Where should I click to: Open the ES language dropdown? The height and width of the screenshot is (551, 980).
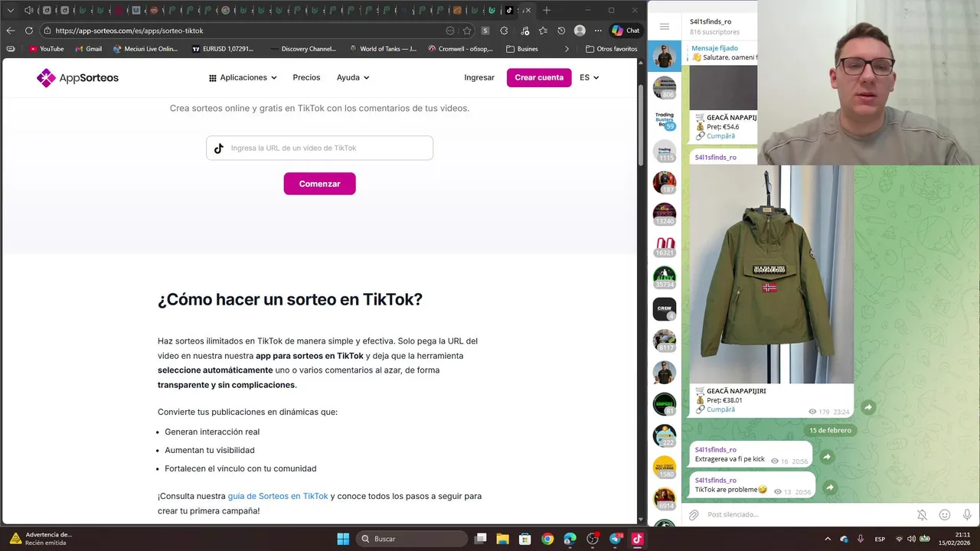click(x=589, y=77)
